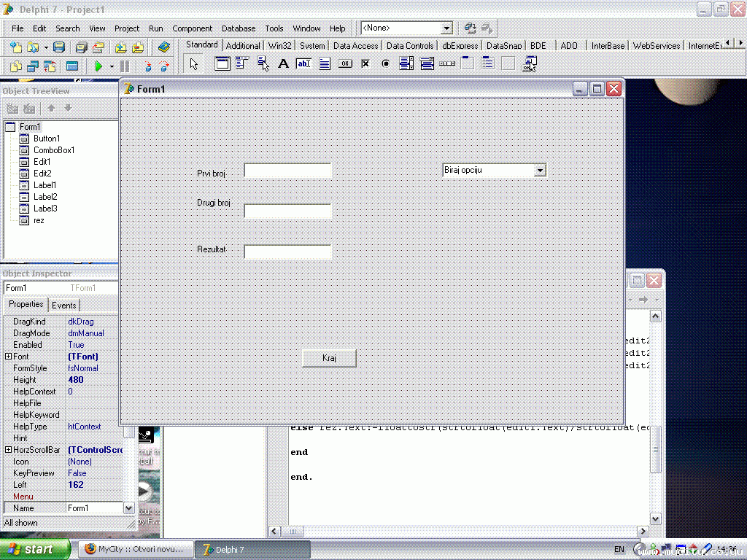Select the Button component OK icon
Screen dimensions: 747x560
point(345,63)
